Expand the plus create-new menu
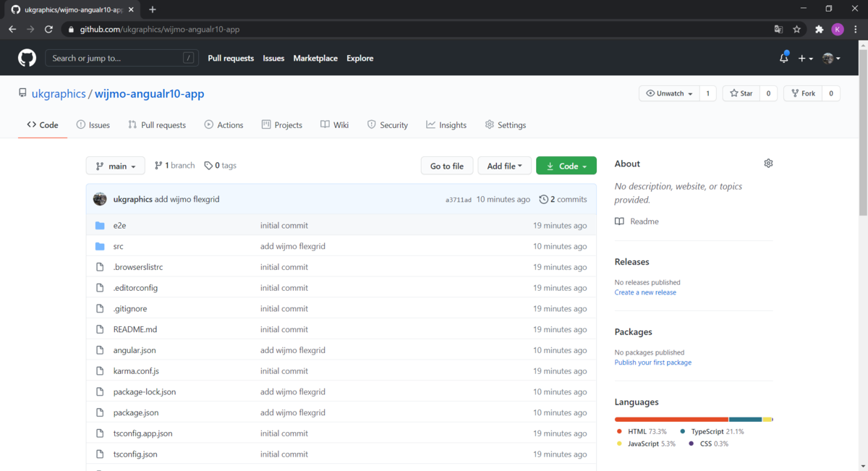Image resolution: width=868 pixels, height=471 pixels. click(x=805, y=58)
